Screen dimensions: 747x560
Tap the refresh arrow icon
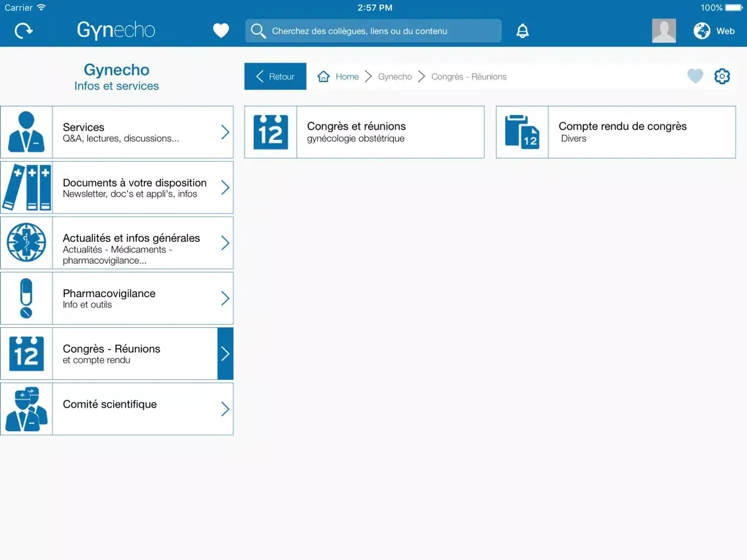24,31
